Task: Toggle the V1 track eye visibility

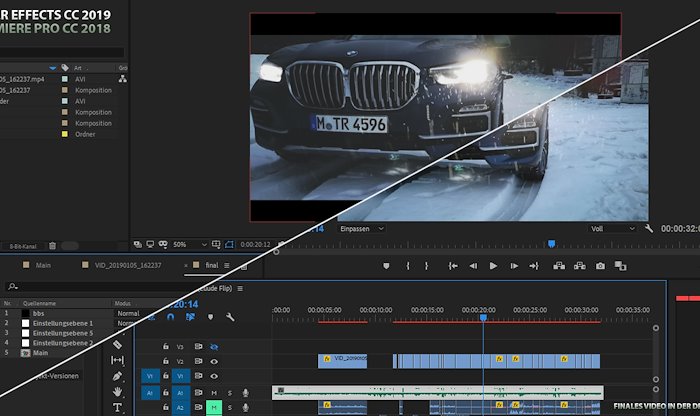Action: click(214, 376)
